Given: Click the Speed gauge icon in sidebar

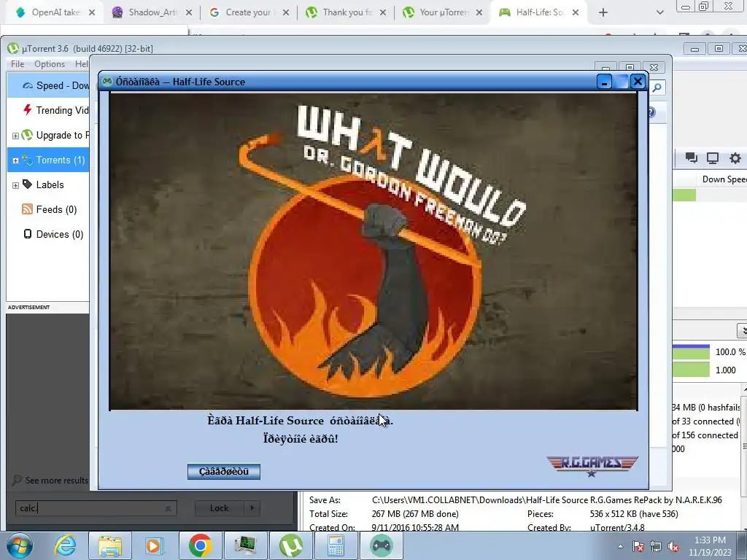Looking at the screenshot, I should 28,86.
